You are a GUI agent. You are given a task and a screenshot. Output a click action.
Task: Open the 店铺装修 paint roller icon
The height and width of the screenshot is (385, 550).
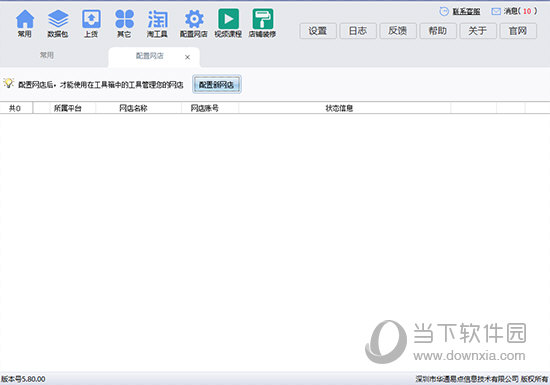[262, 23]
